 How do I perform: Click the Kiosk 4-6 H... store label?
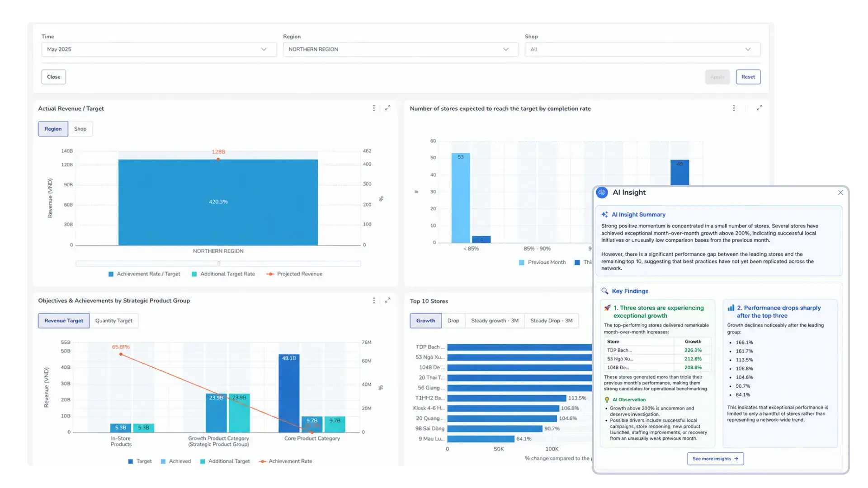click(429, 408)
